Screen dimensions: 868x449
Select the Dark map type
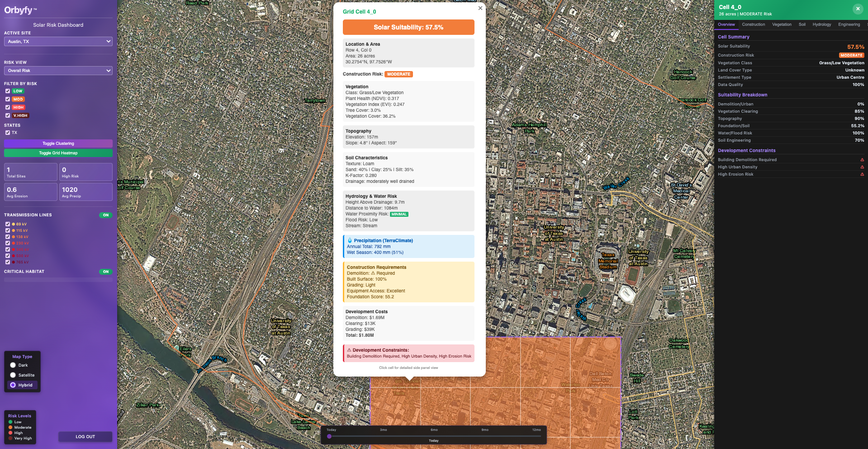(13, 365)
